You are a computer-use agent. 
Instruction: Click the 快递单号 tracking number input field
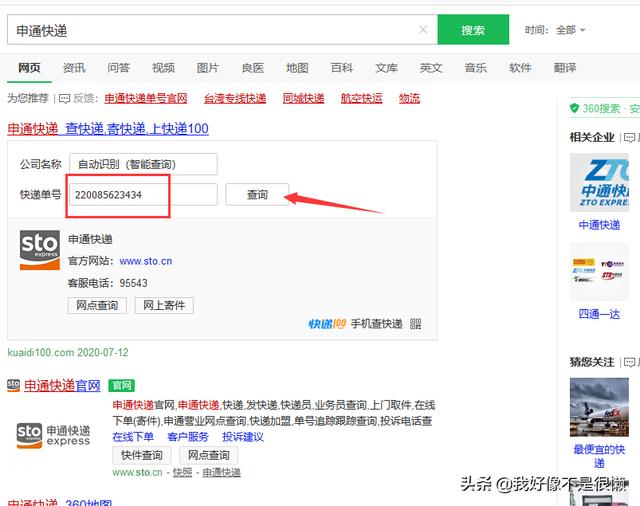point(143,195)
